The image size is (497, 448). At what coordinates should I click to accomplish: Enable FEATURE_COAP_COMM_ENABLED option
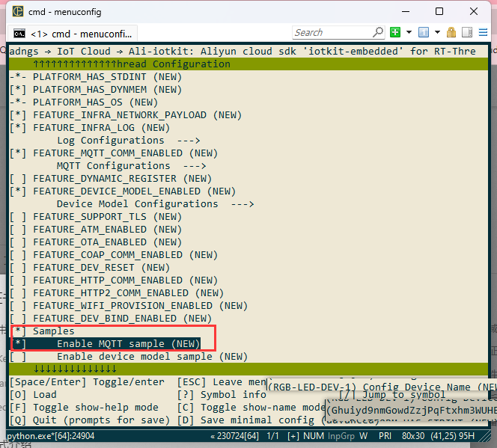pyautogui.click(x=114, y=255)
